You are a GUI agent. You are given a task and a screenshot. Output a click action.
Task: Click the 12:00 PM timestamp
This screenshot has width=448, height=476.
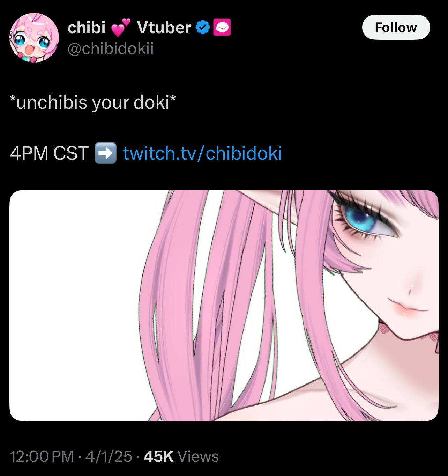point(42,456)
